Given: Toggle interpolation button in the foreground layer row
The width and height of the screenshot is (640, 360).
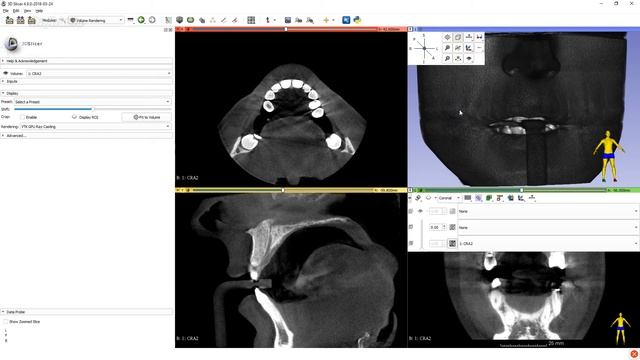Looking at the screenshot, I should click(452, 227).
